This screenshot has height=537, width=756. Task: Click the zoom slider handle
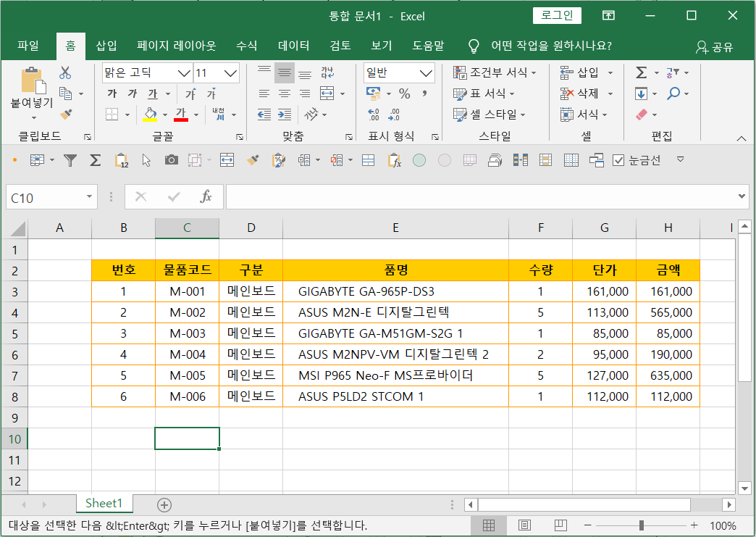tap(642, 525)
